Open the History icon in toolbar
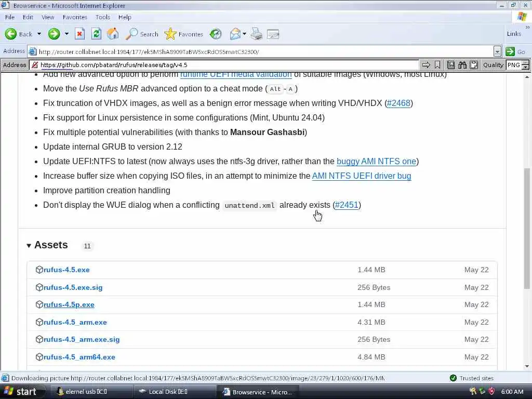 tap(216, 34)
